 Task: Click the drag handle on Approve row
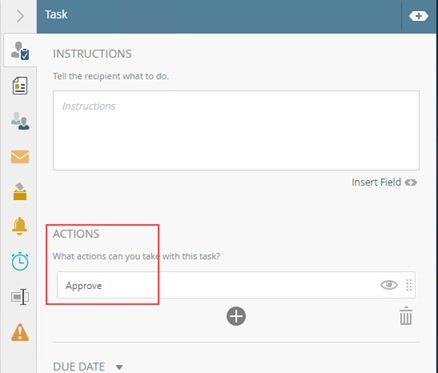[409, 285]
